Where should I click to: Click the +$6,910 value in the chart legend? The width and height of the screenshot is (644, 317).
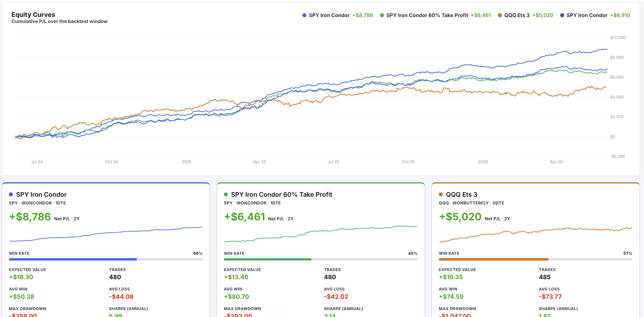pyautogui.click(x=620, y=15)
